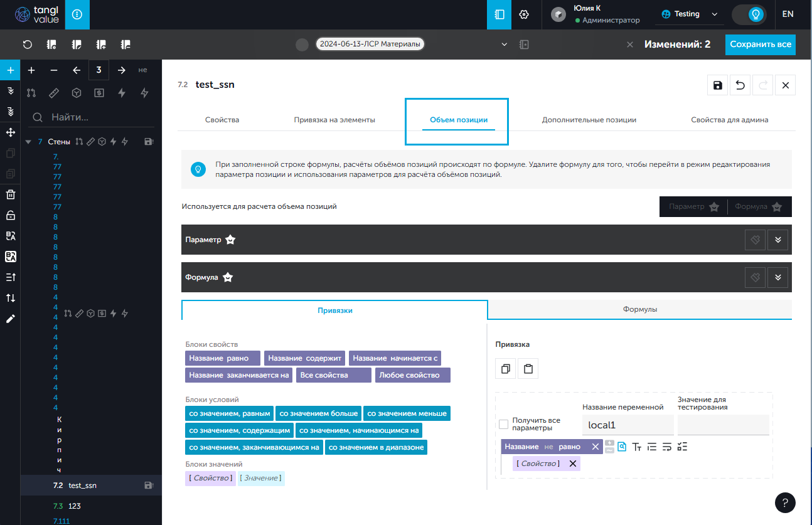This screenshot has height=525, width=812.
Task: Click the help question mark button
Action: pyautogui.click(x=785, y=502)
